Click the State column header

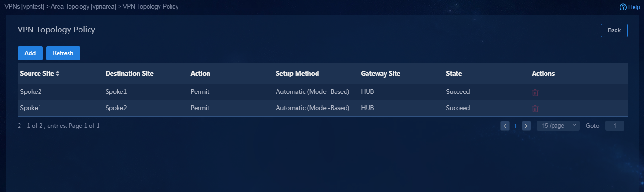tap(454, 74)
